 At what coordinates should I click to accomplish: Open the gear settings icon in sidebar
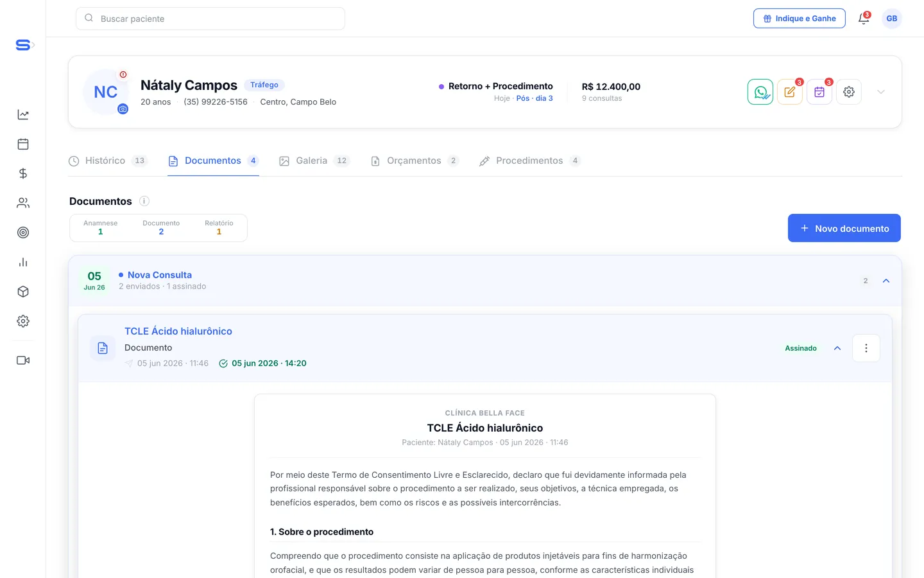coord(23,321)
